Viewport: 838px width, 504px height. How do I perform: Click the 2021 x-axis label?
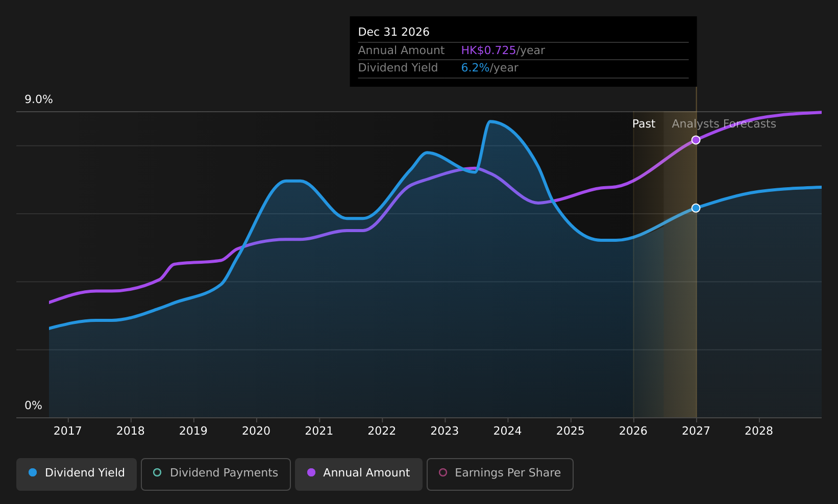pyautogui.click(x=319, y=431)
